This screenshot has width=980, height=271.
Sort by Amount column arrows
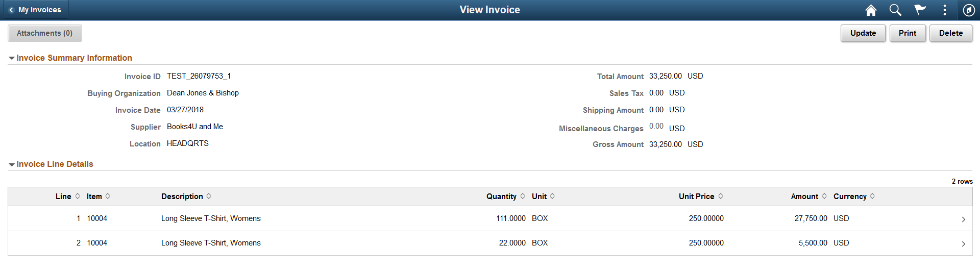point(824,196)
